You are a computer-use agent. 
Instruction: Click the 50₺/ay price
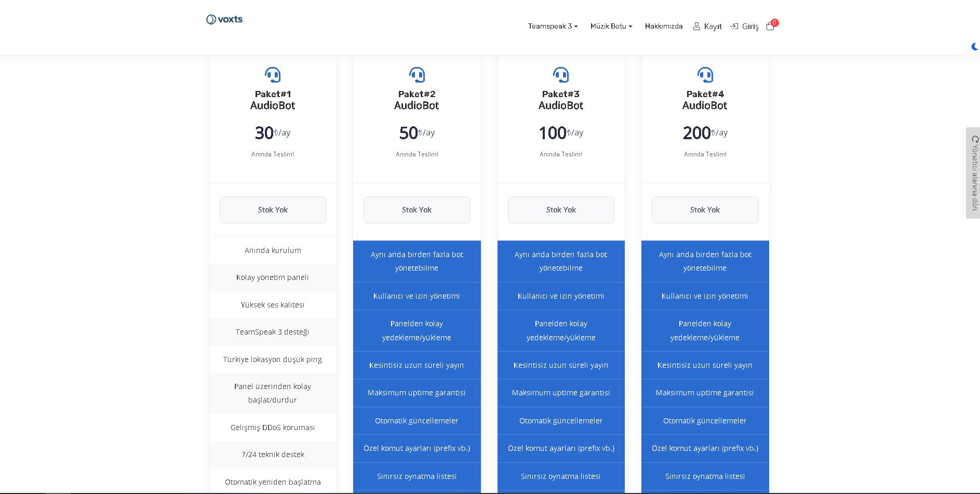(x=417, y=133)
